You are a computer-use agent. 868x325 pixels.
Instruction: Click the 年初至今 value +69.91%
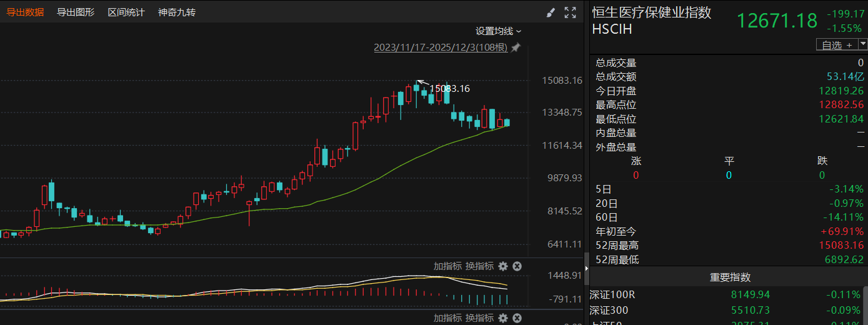[x=842, y=231]
